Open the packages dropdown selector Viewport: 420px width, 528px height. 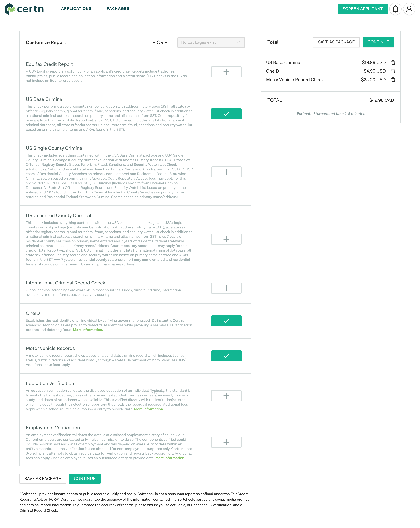coord(210,42)
